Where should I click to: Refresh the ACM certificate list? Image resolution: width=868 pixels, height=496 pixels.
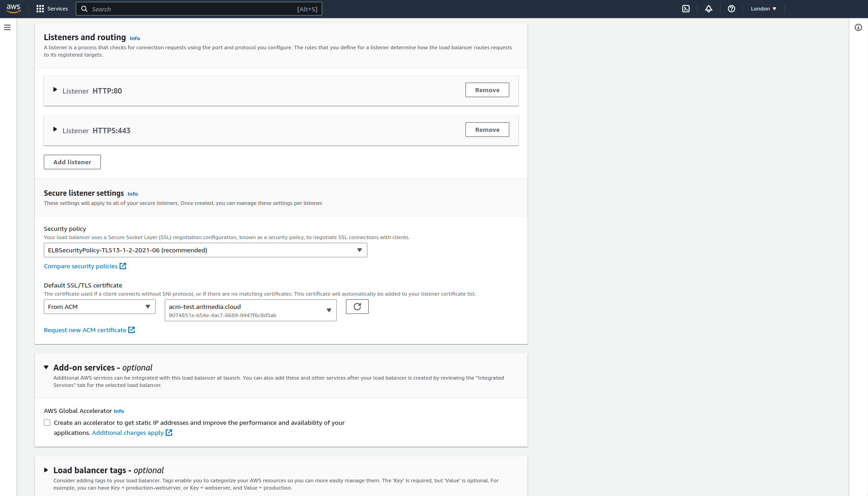coord(357,307)
